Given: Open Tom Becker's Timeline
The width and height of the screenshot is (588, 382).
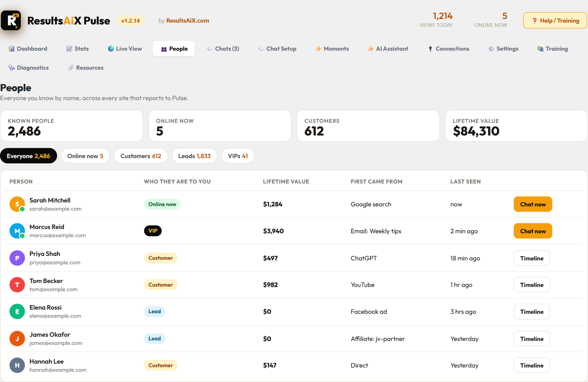Looking at the screenshot, I should coord(532,285).
